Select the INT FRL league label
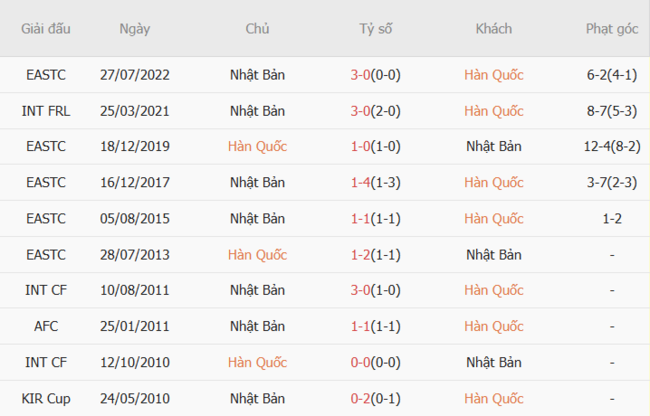Viewport: 650px width, 416px height. [x=46, y=111]
